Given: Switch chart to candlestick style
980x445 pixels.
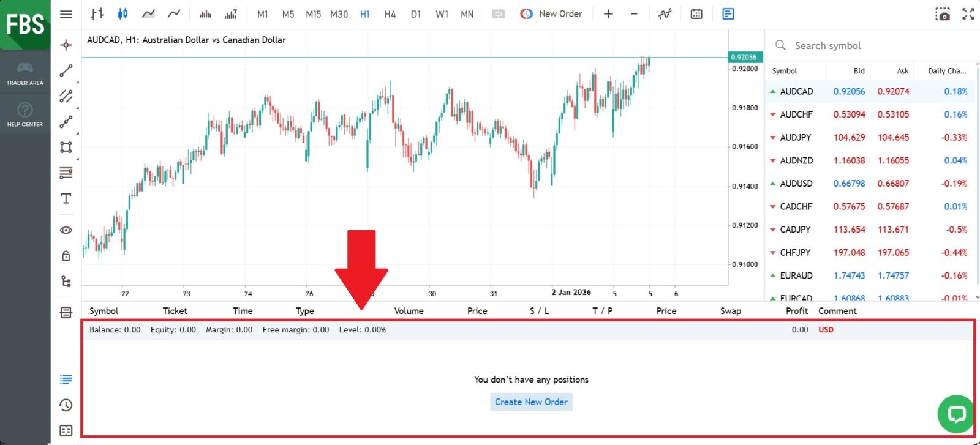Looking at the screenshot, I should click(x=123, y=13).
